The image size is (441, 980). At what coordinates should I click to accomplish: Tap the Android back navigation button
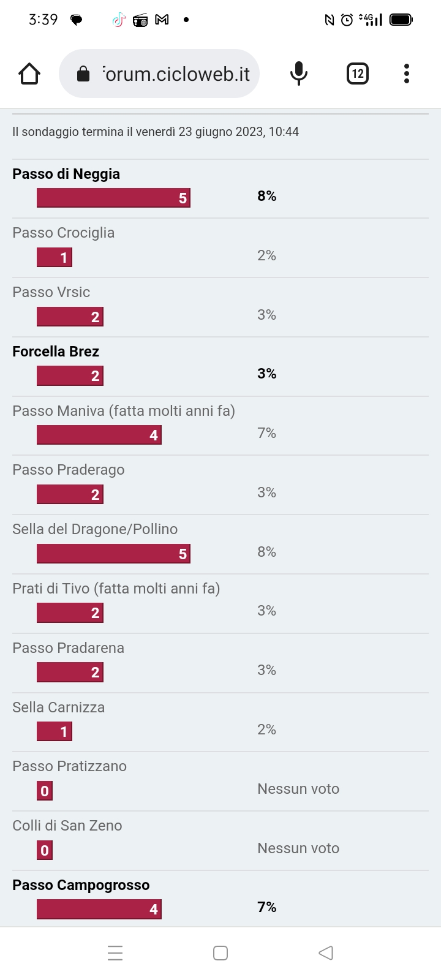[x=326, y=952]
